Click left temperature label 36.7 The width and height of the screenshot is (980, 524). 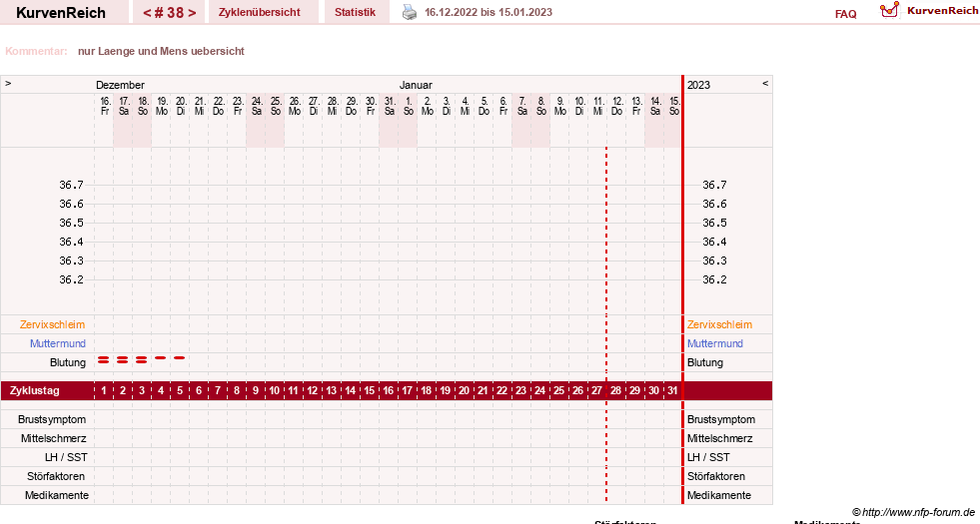click(71, 185)
